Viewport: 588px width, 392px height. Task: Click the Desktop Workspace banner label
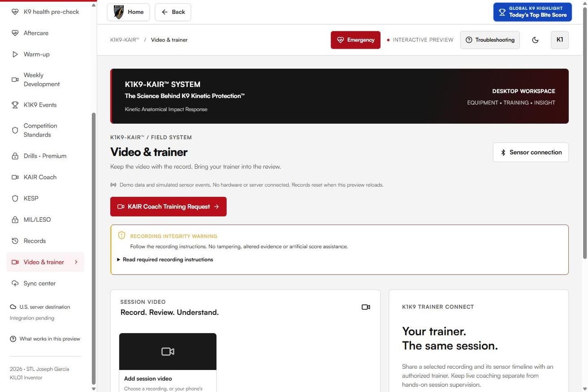524,91
